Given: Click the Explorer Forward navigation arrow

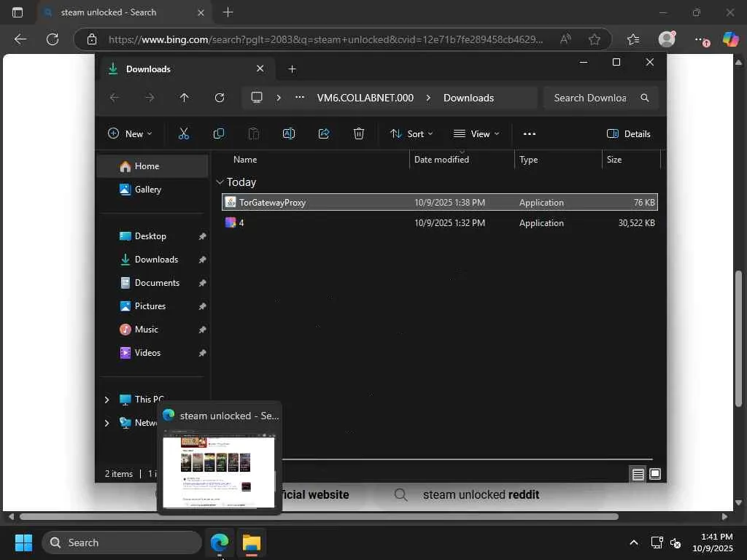Looking at the screenshot, I should pos(150,98).
